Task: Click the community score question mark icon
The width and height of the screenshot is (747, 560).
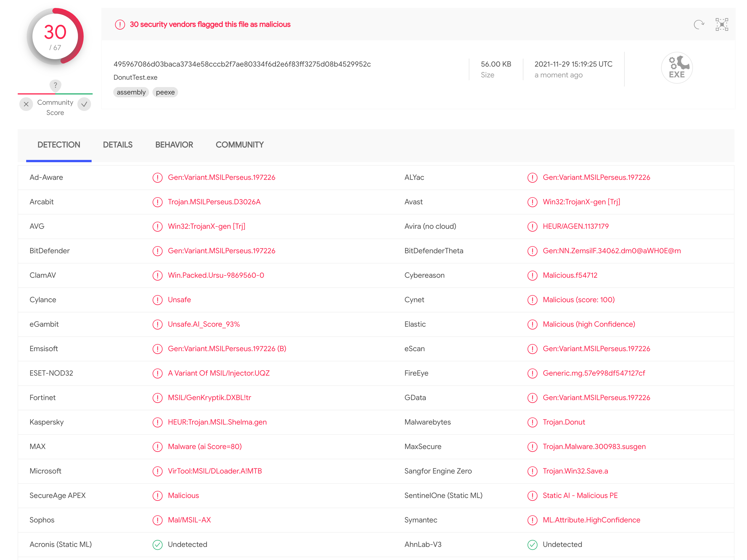Action: point(55,85)
